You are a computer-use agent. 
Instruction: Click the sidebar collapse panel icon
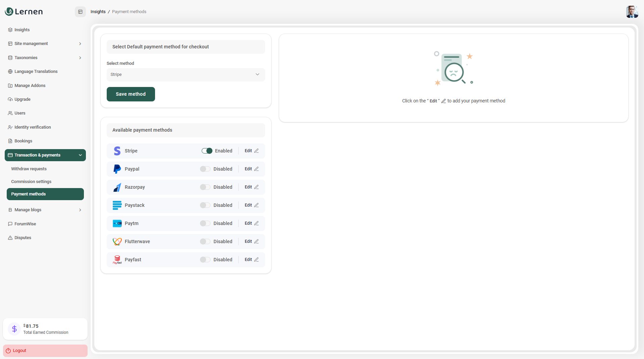point(80,12)
